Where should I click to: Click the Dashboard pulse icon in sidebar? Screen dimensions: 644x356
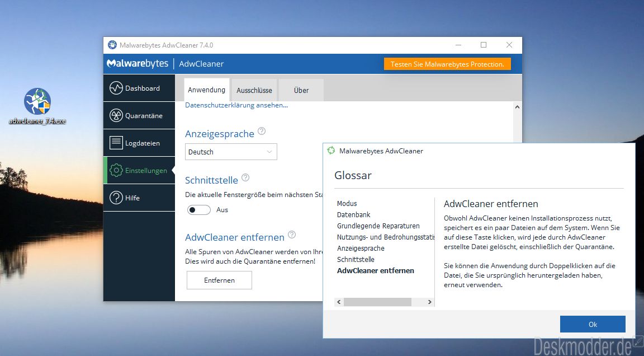[x=116, y=88]
